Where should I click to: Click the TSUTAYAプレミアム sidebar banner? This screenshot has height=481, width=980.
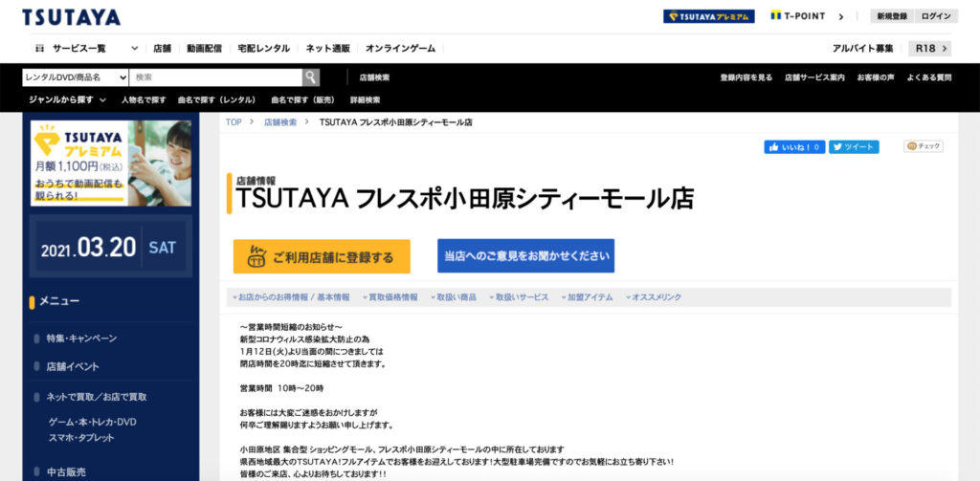111,163
